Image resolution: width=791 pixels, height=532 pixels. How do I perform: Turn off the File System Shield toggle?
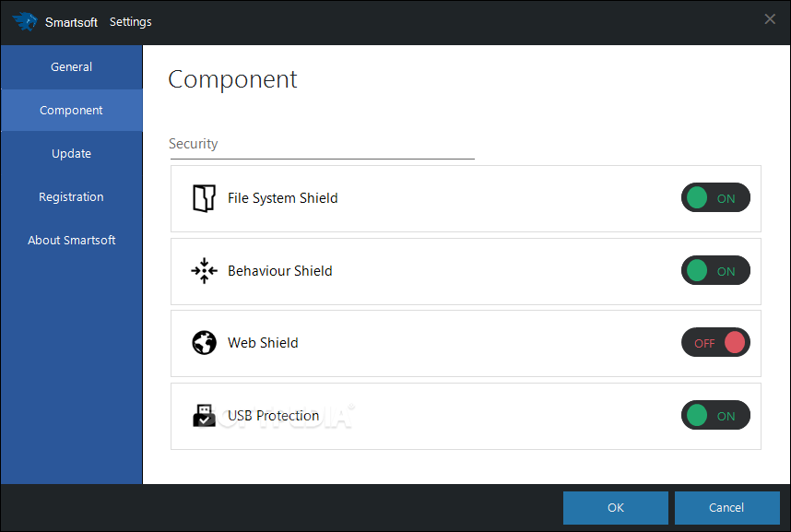click(x=715, y=198)
